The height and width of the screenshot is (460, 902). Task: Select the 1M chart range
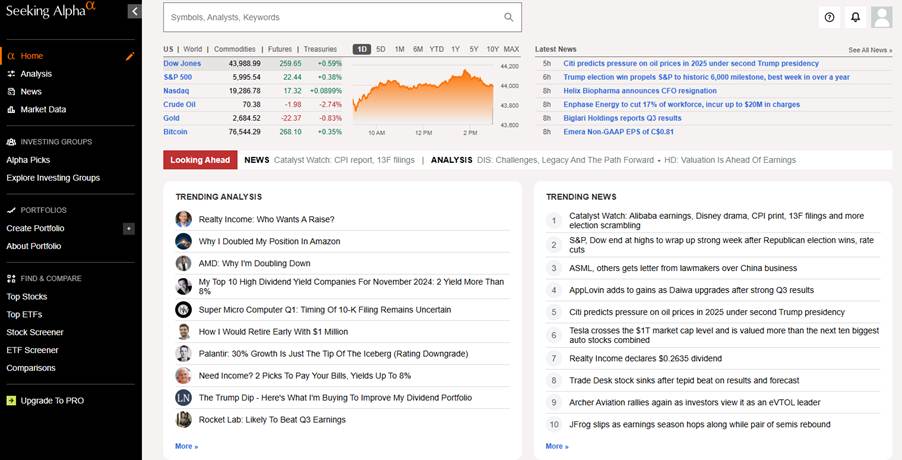pos(399,49)
